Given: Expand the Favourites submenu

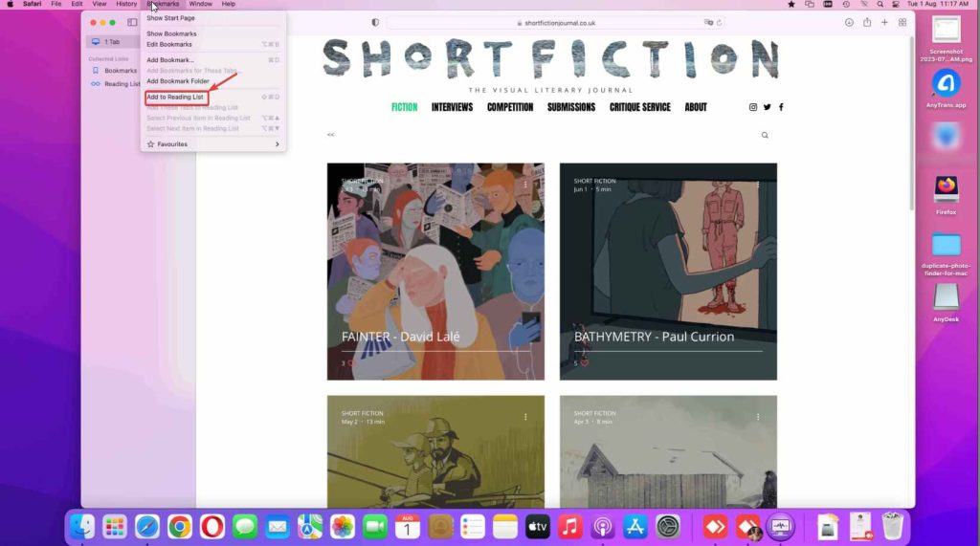Looking at the screenshot, I should pos(213,144).
